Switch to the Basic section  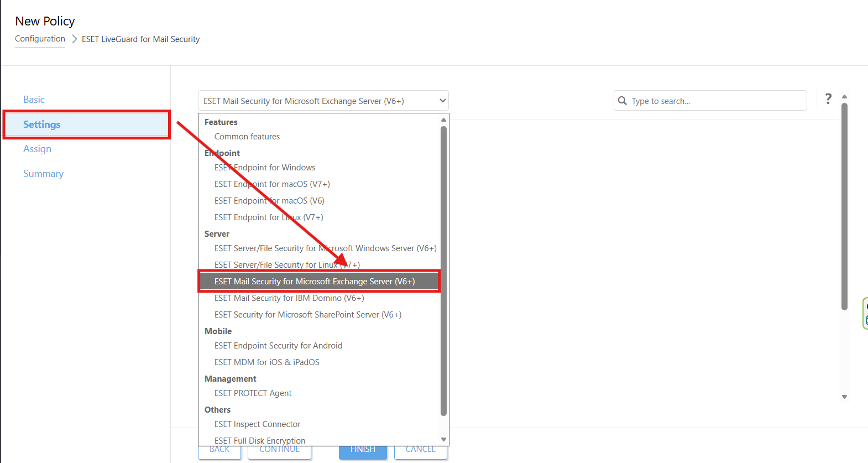34,100
